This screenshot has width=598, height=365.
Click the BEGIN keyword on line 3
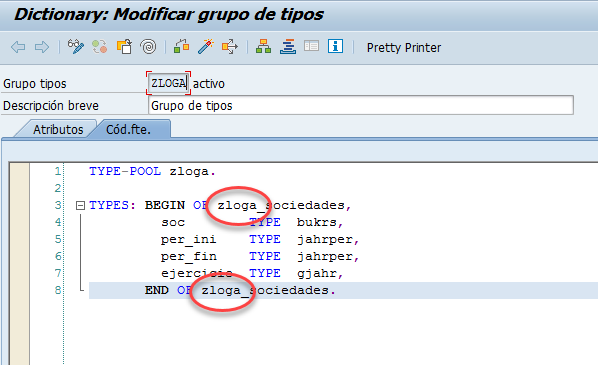[165, 205]
